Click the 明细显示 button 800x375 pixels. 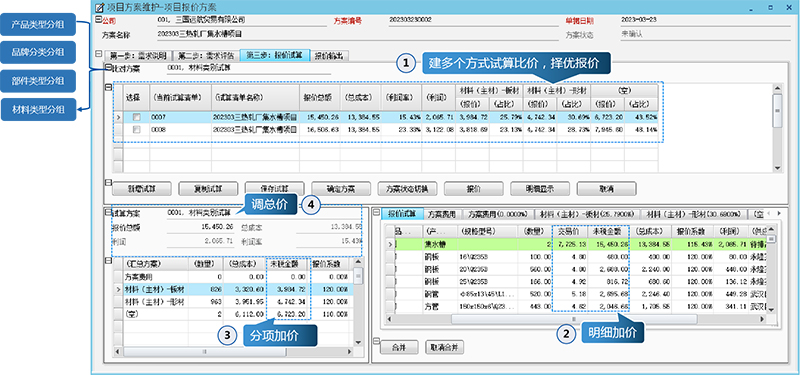pos(540,188)
